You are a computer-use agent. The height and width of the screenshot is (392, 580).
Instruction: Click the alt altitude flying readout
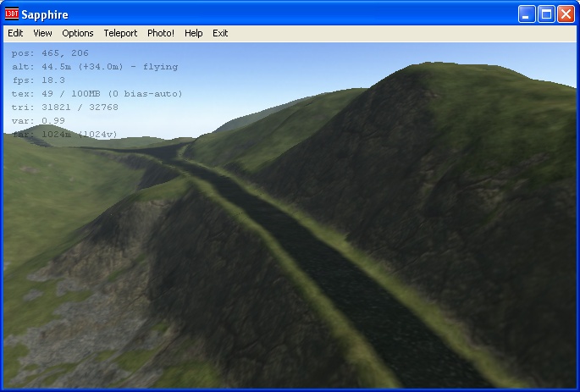point(95,67)
